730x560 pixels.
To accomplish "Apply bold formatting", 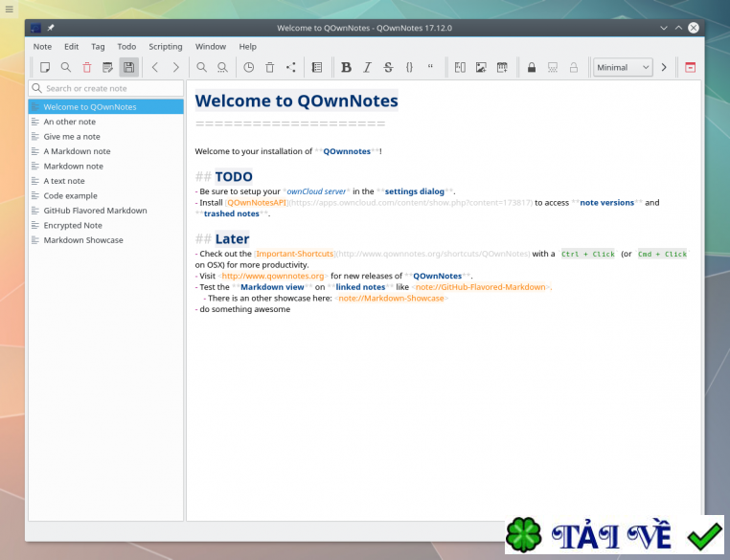I will pos(346,68).
